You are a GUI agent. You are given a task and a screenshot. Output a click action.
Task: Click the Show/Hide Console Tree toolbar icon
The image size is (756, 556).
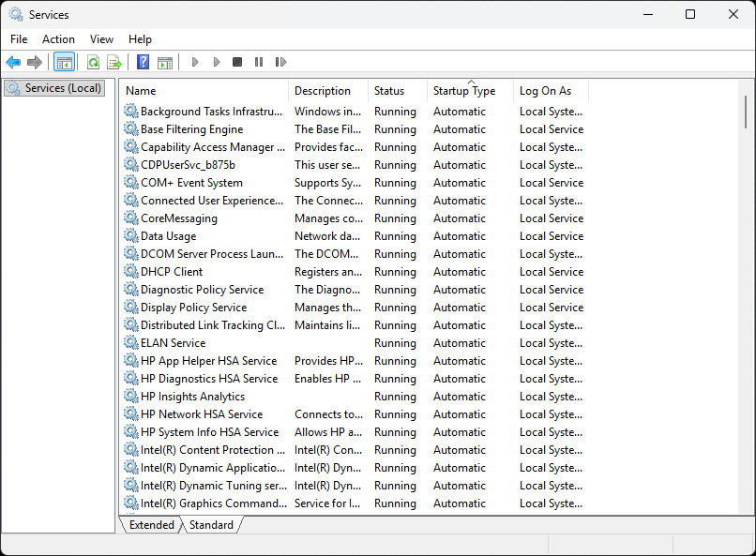[x=65, y=62]
